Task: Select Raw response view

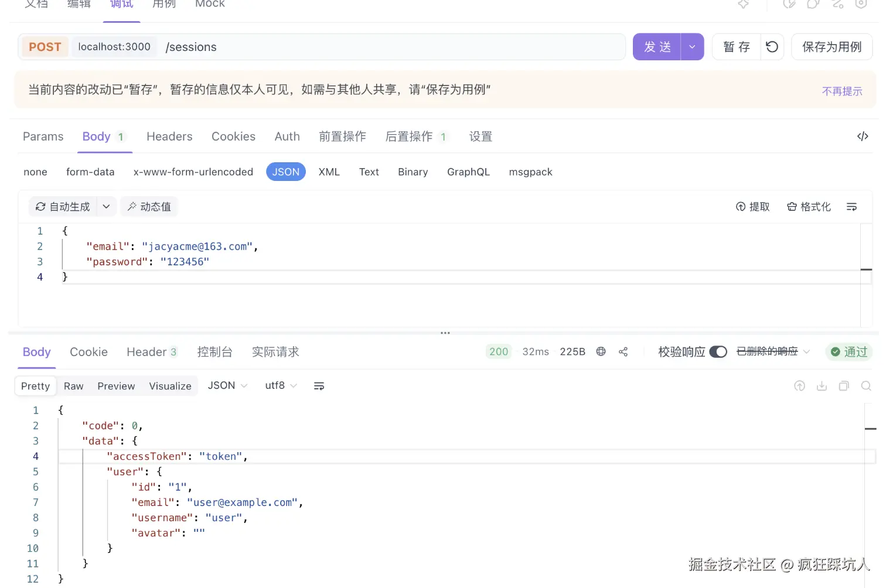Action: tap(73, 386)
